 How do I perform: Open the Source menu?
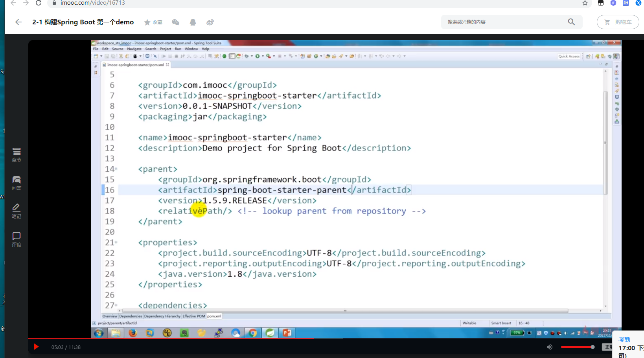click(118, 49)
